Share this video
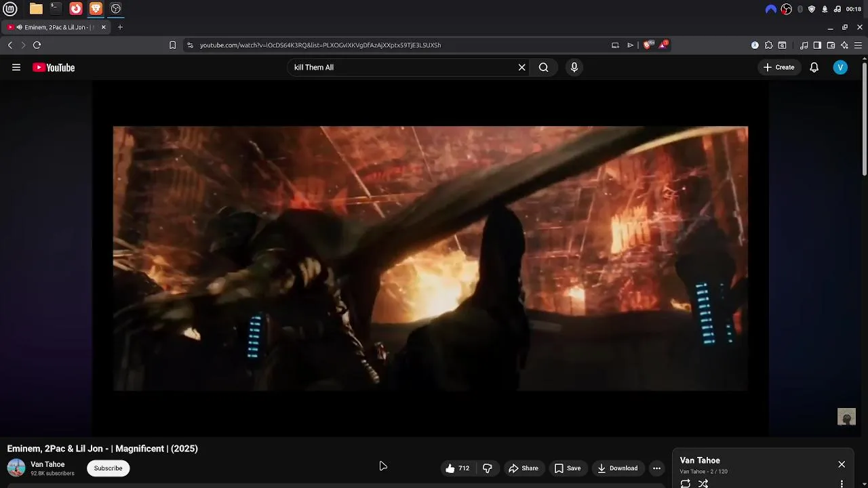868x488 pixels. click(x=523, y=468)
